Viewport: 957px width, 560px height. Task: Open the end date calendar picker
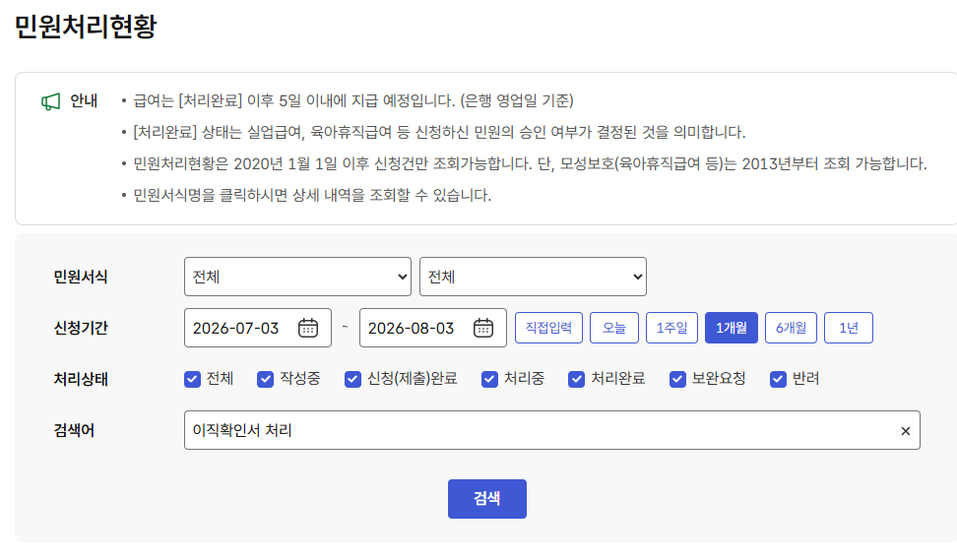tap(483, 328)
